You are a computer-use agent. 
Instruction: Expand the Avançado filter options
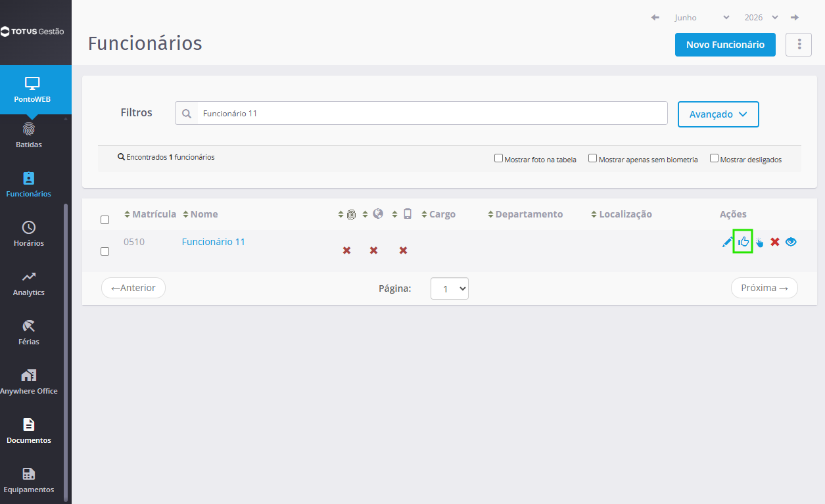coord(719,114)
